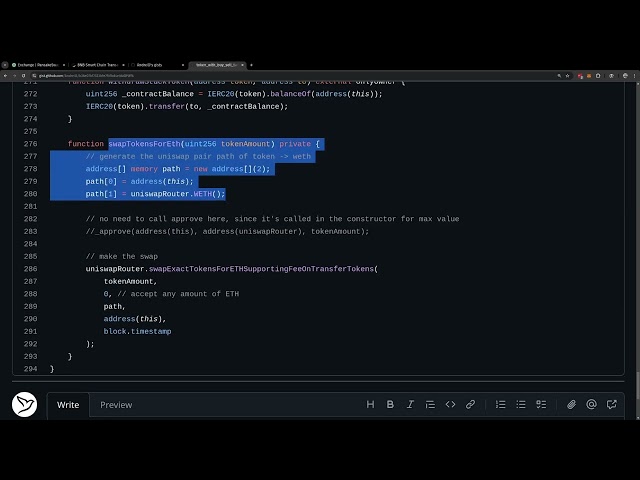Click 'address(this),' on line 290

(135, 319)
